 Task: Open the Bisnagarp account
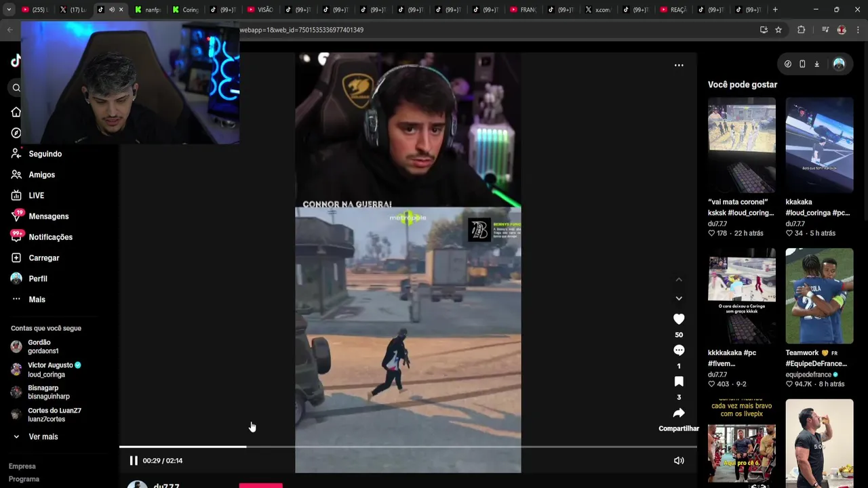[40, 392]
